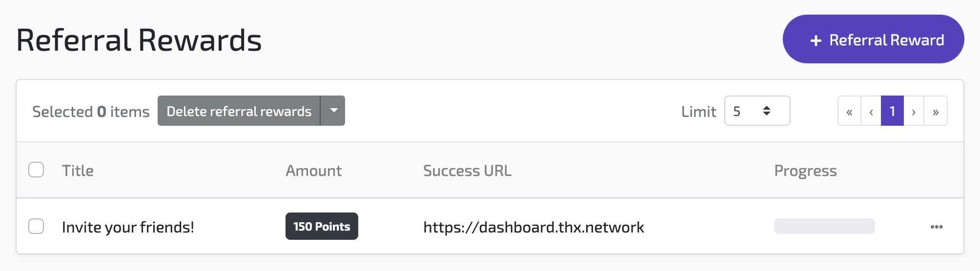
Task: Click Delete referral rewards button
Action: [x=239, y=111]
